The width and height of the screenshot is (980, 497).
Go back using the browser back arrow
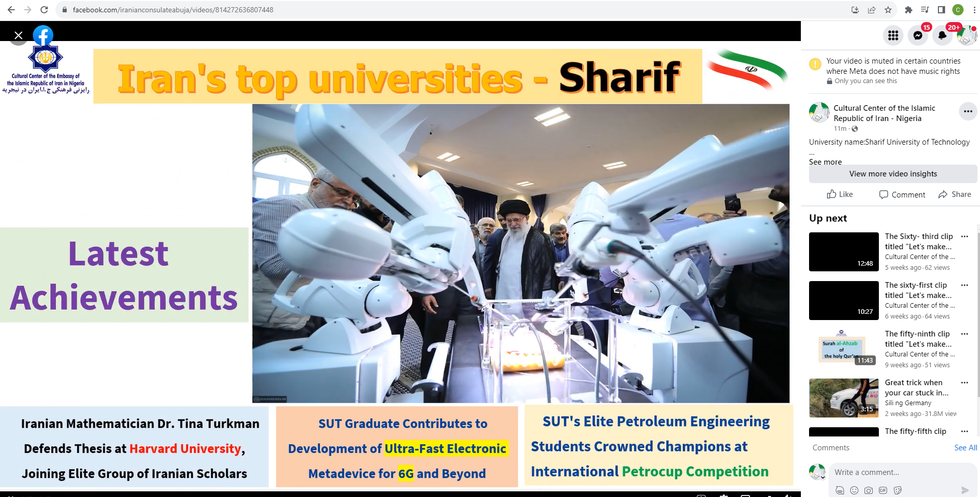tap(11, 10)
